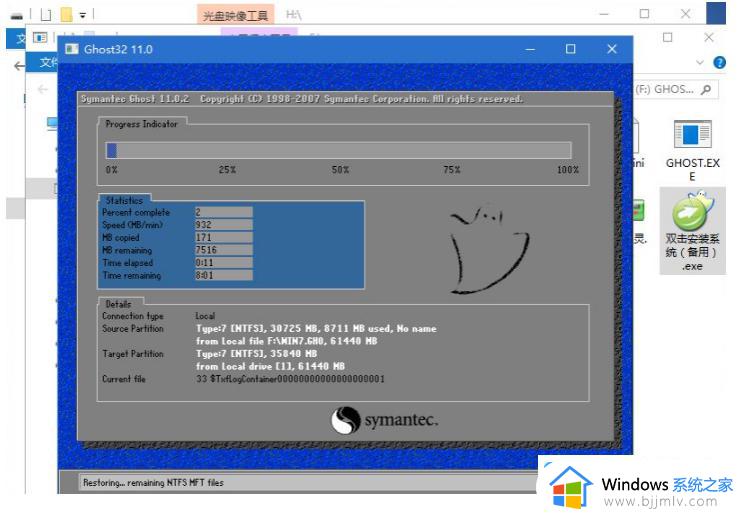Maximize the second Explorer window behind Ghost
The width and height of the screenshot is (738, 515).
[x=667, y=37]
